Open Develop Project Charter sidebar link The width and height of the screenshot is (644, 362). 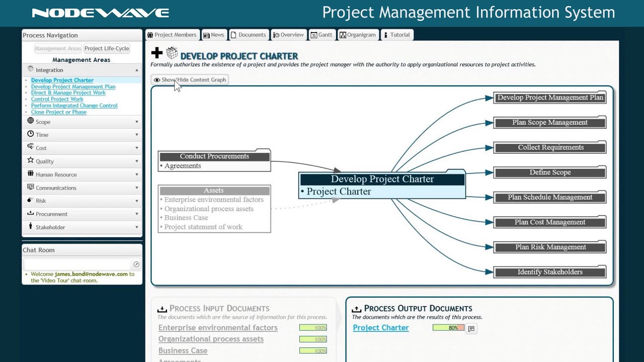(62, 80)
